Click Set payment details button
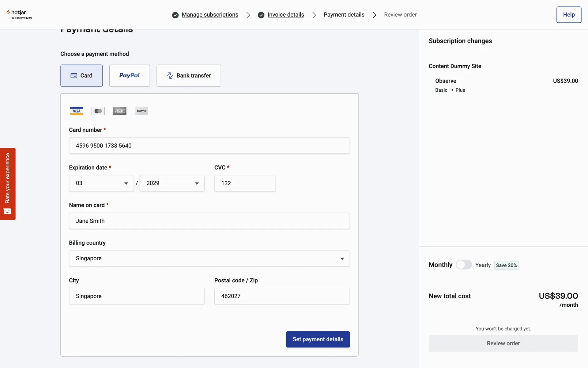The height and width of the screenshot is (368, 588). click(x=318, y=339)
